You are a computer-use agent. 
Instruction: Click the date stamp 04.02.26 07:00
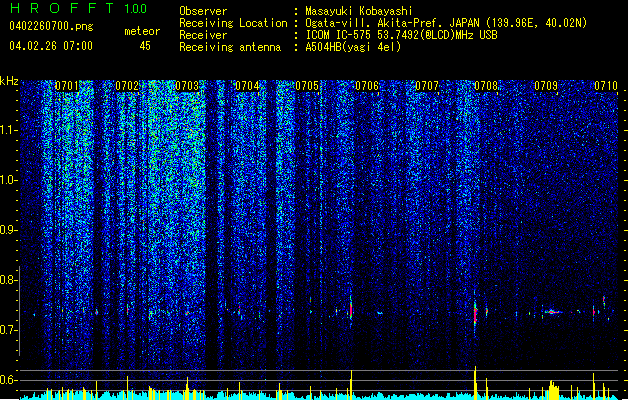click(51, 46)
